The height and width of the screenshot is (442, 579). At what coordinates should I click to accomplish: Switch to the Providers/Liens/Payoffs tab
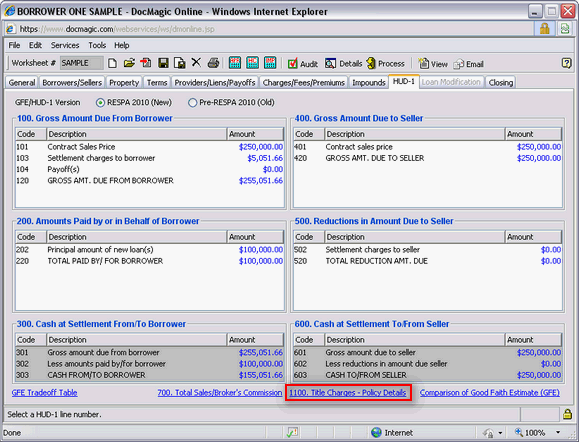pyautogui.click(x=215, y=82)
